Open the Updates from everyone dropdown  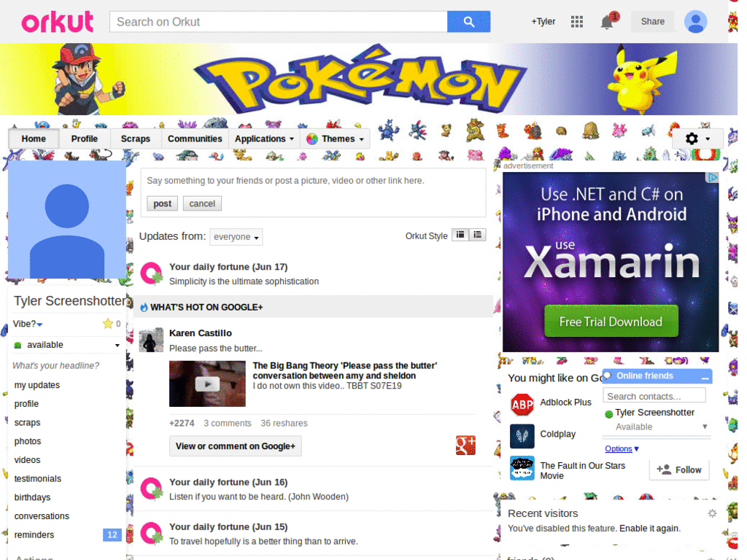(236, 237)
